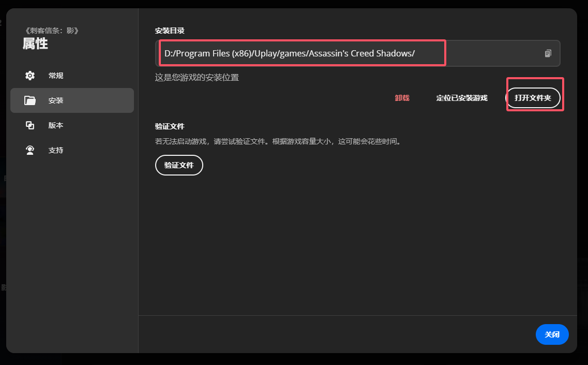The image size is (588, 365).
Task: Select the 安装目录 heading text
Action: click(x=170, y=31)
